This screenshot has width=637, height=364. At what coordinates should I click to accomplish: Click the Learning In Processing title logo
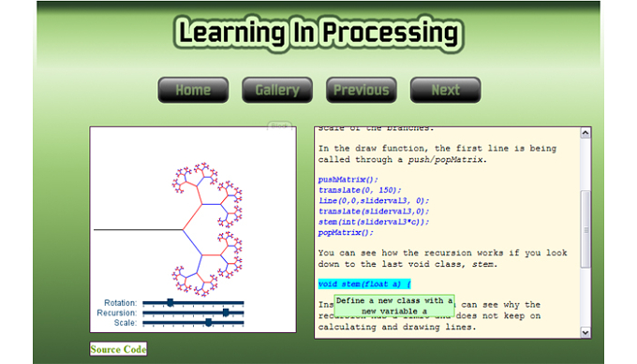318,34
